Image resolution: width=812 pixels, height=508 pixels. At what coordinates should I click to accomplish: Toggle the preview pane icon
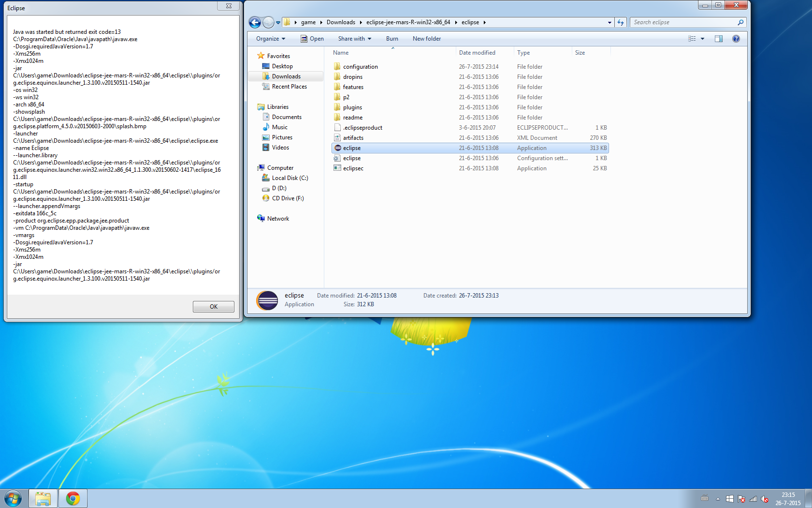coord(719,39)
